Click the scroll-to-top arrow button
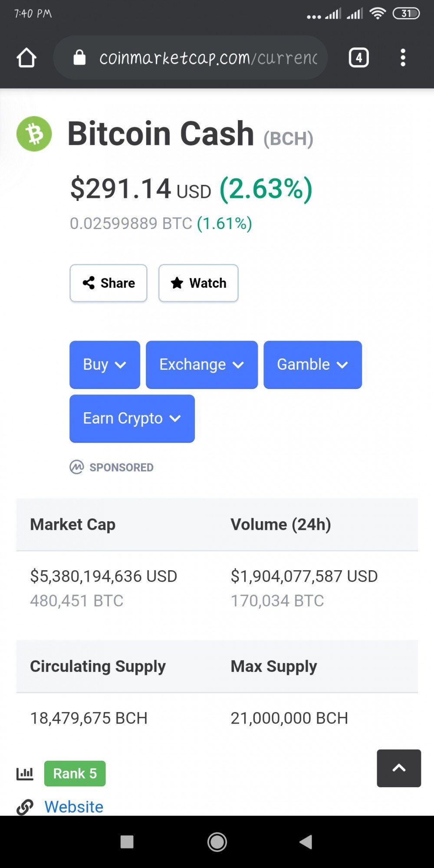Image resolution: width=434 pixels, height=868 pixels. [x=399, y=768]
